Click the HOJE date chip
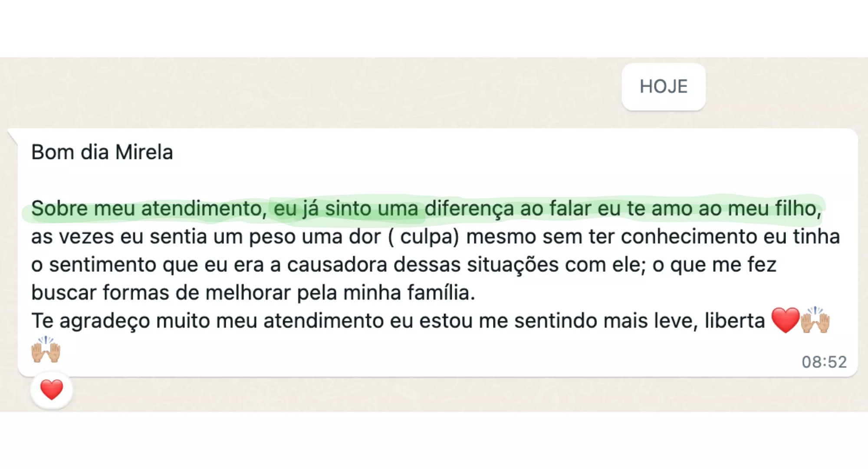The image size is (868, 469). [663, 87]
